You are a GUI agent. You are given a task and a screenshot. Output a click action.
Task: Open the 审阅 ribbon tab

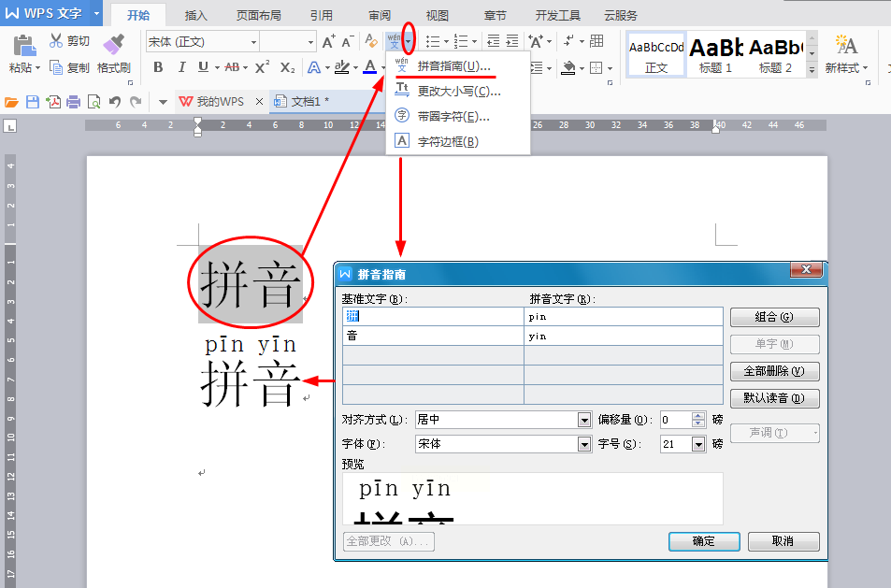(x=380, y=15)
